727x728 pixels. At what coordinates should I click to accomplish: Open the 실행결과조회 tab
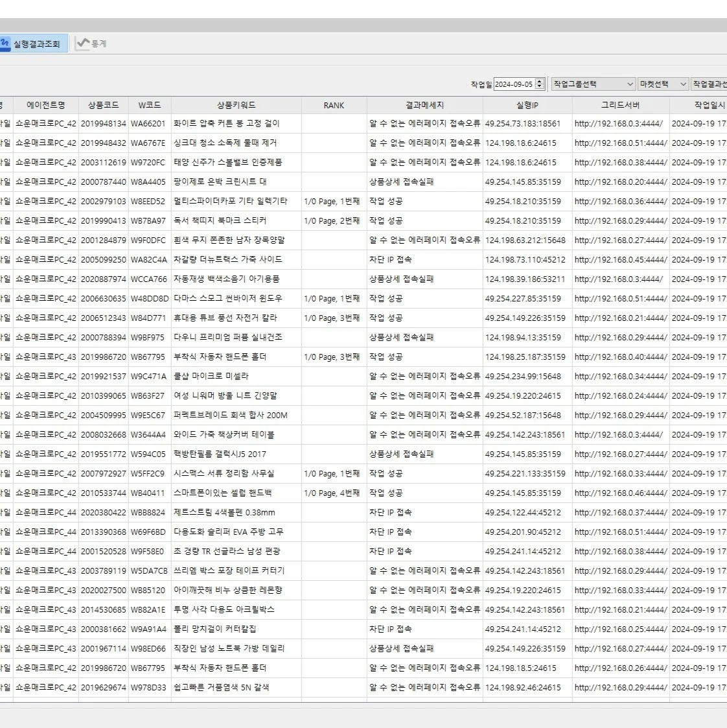pos(36,44)
